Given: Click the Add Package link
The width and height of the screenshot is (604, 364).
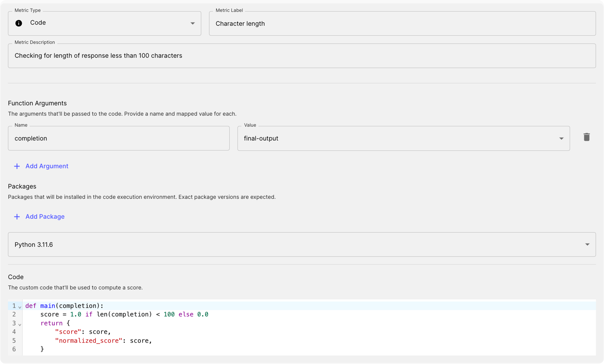Looking at the screenshot, I should pyautogui.click(x=45, y=217).
